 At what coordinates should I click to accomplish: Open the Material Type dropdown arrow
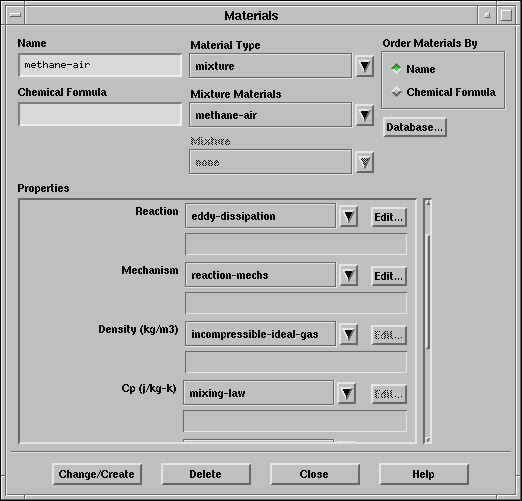pos(365,66)
